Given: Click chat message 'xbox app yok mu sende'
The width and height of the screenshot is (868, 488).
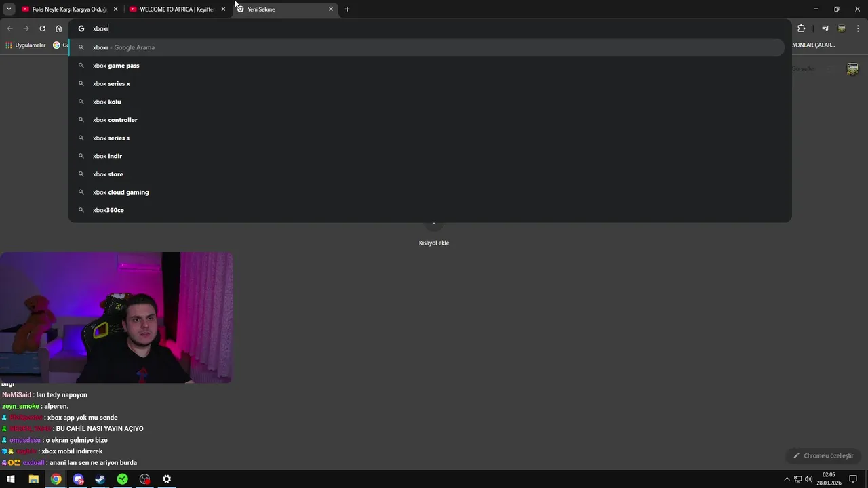Looking at the screenshot, I should tap(82, 418).
